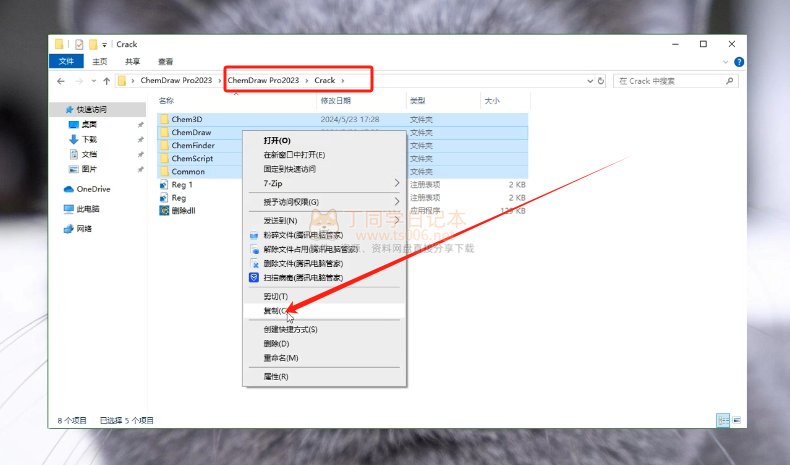This screenshot has width=790, height=465.
Task: Sort by 名称 column header
Action: click(166, 101)
